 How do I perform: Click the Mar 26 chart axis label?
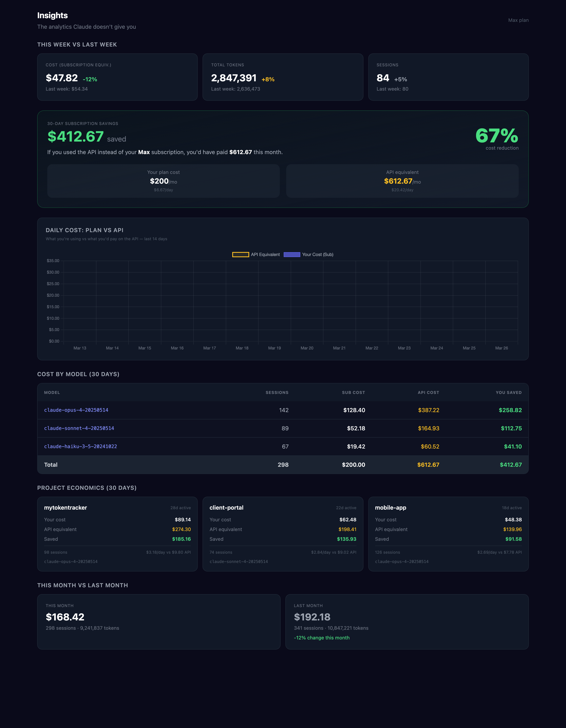501,348
